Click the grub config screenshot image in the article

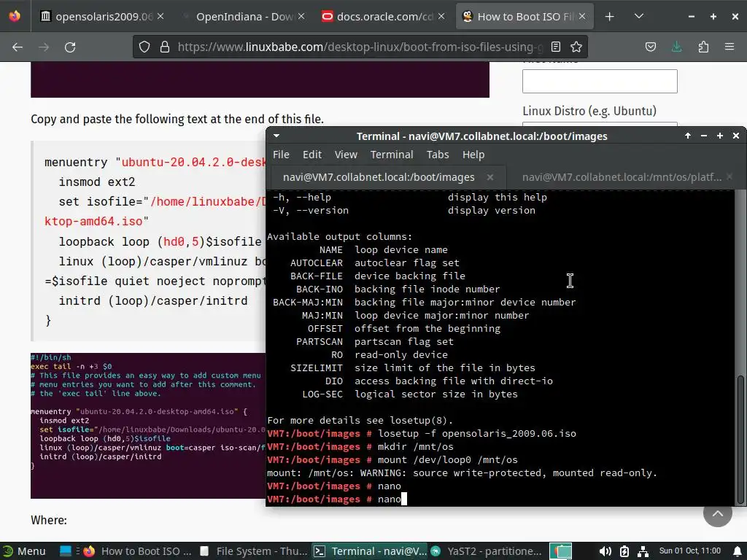coord(147,425)
